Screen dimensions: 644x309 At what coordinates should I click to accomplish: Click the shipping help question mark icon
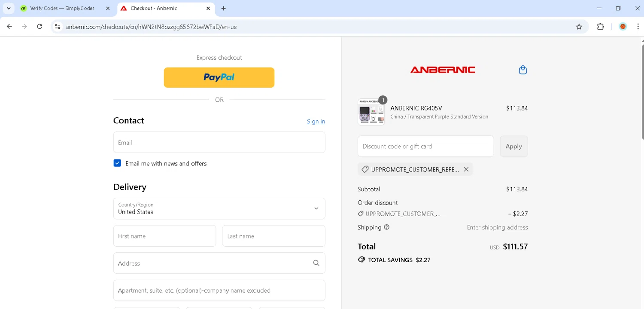coord(386,227)
